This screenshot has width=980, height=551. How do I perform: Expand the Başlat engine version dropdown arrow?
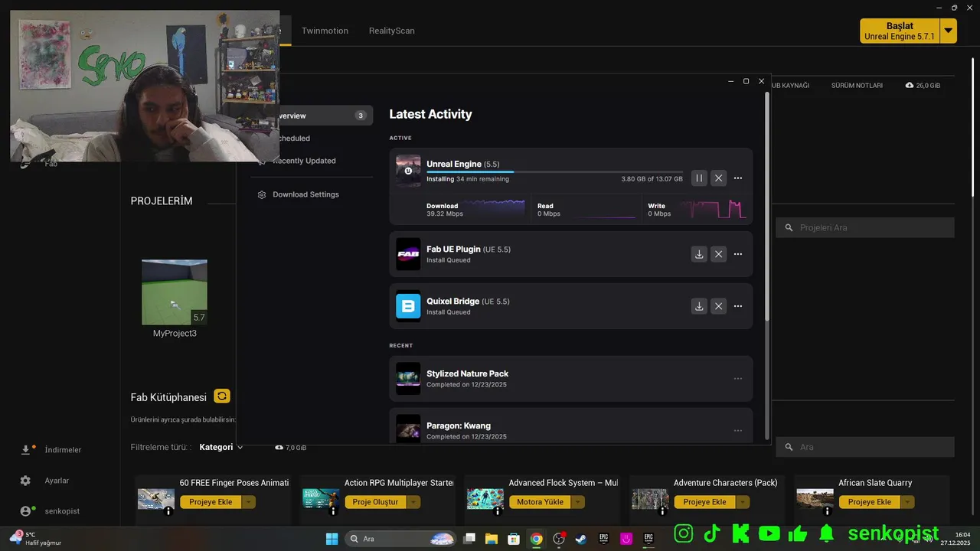[949, 31]
